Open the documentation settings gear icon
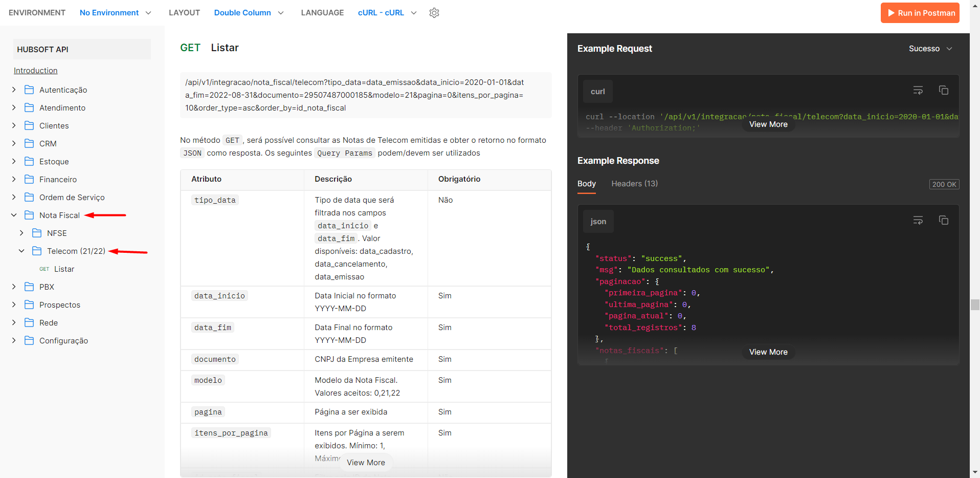This screenshot has height=478, width=980. tap(434, 13)
